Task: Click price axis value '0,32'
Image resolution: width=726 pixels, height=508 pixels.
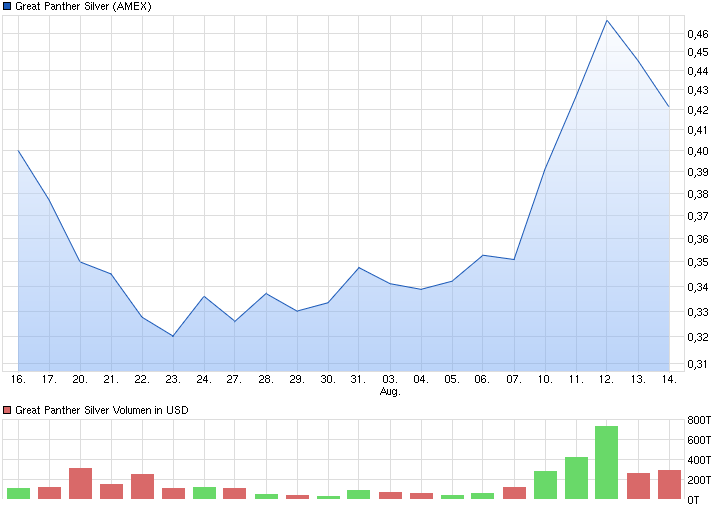Action: tap(698, 337)
